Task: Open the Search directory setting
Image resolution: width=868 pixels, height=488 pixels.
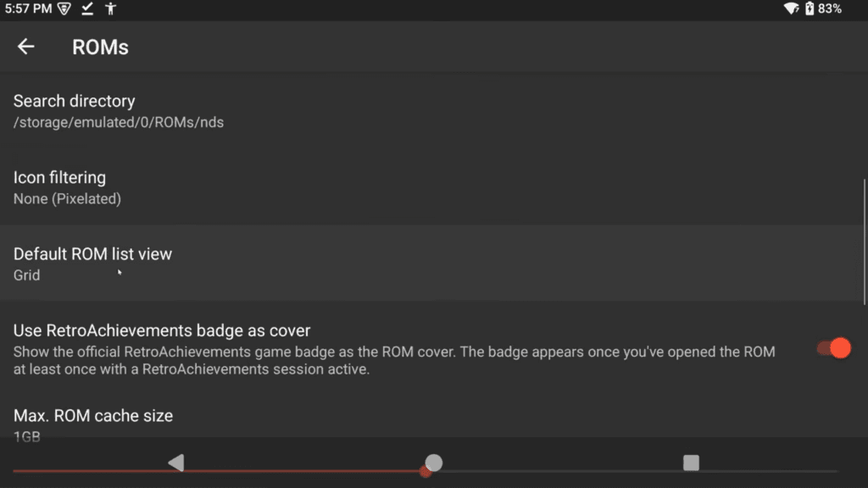Action: pyautogui.click(x=434, y=111)
